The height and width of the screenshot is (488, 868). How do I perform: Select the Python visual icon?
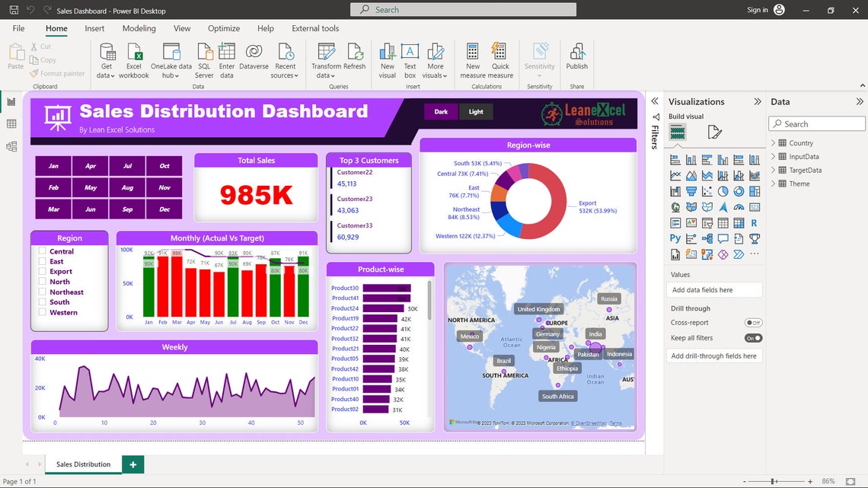[x=674, y=239]
